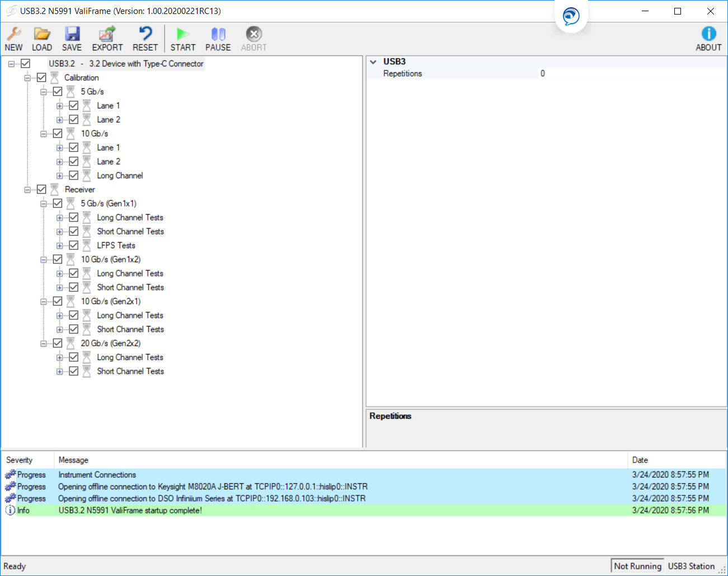This screenshot has width=728, height=576.
Task: Select the 10 Gb/s (Gen1x2) tree node
Action: pyautogui.click(x=111, y=259)
